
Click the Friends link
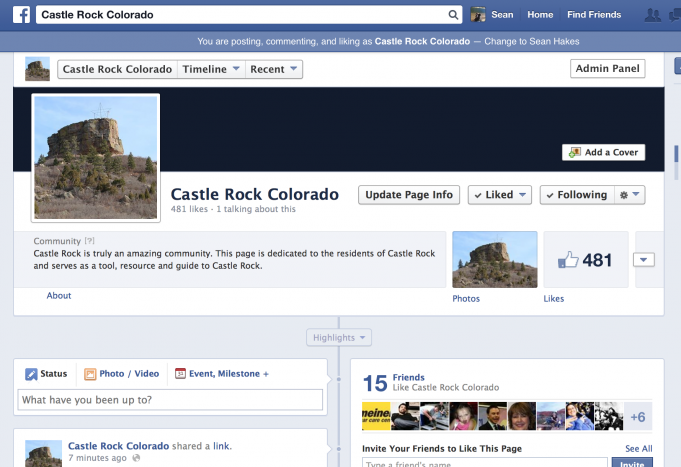coord(408,377)
